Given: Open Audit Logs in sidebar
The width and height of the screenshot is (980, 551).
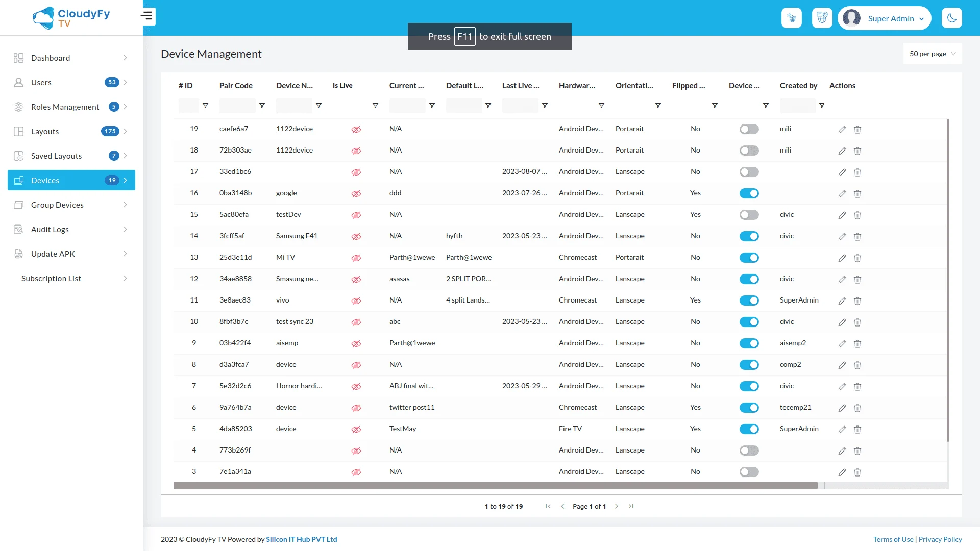Looking at the screenshot, I should pyautogui.click(x=50, y=230).
